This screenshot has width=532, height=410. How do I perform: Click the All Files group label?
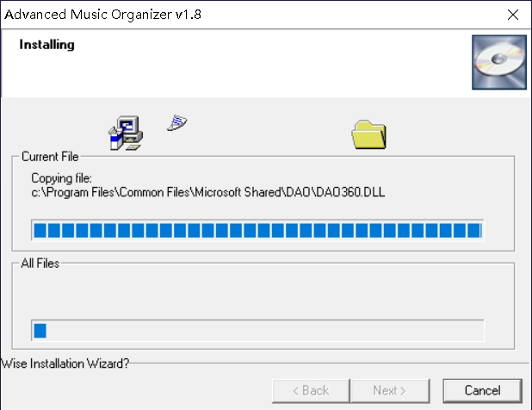tap(40, 263)
